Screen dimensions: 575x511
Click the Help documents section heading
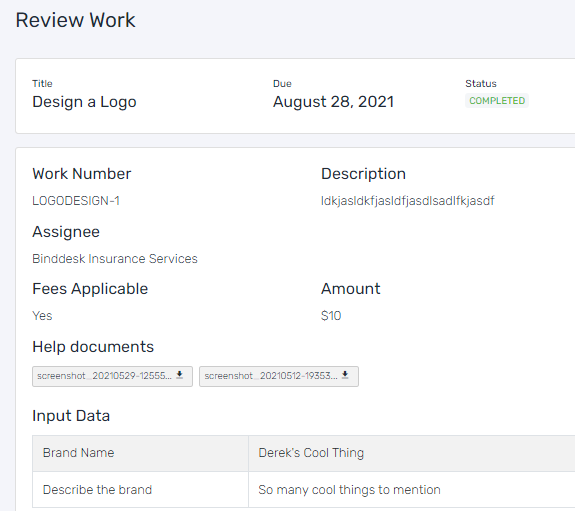tap(93, 347)
